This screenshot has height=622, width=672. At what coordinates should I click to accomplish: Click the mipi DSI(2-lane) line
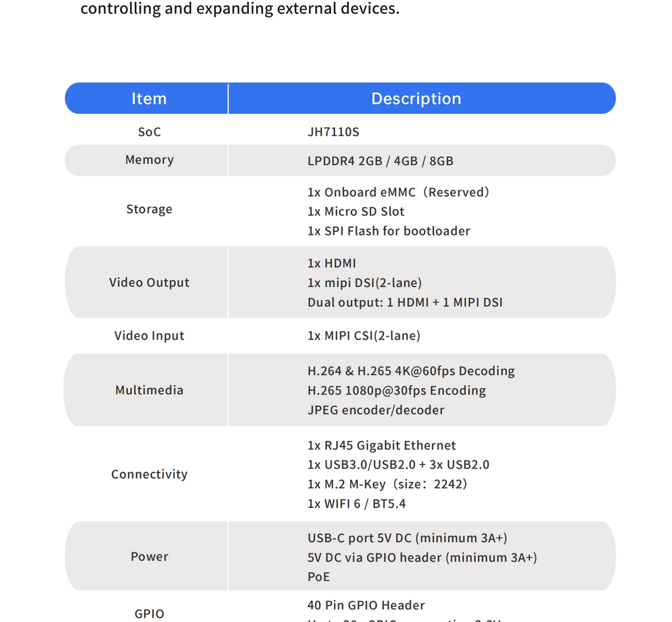point(365,282)
